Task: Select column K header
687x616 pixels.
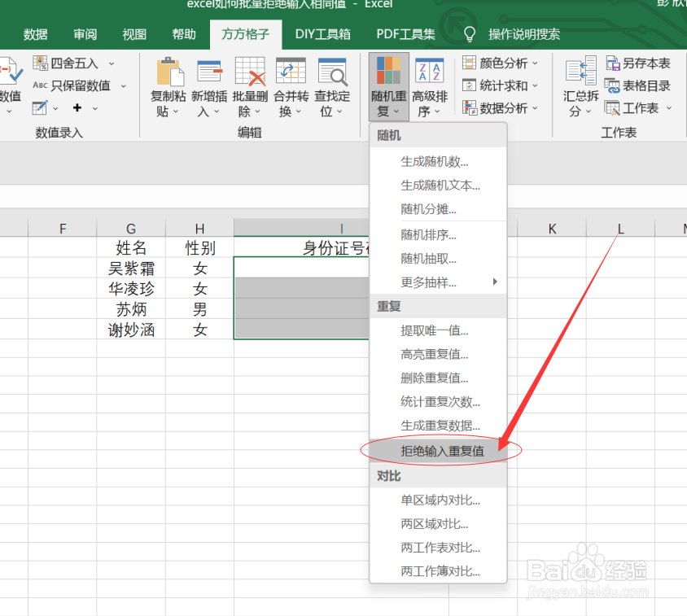Action: (x=552, y=229)
